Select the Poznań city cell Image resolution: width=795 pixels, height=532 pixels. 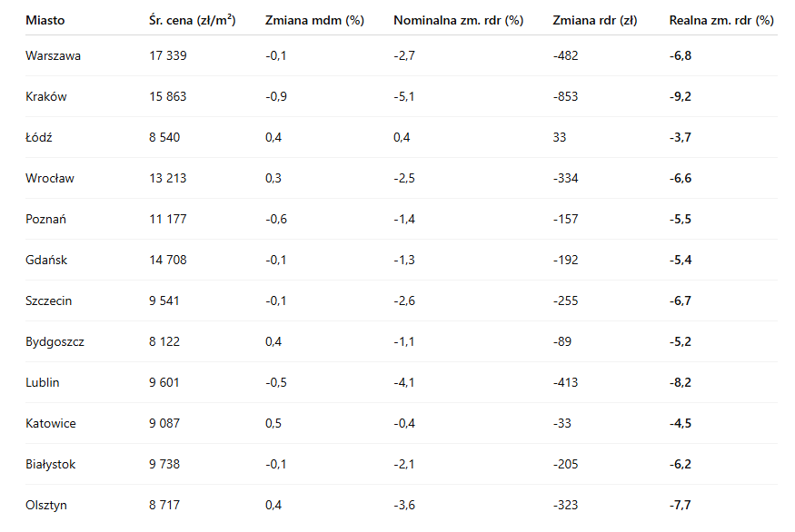[46, 220]
